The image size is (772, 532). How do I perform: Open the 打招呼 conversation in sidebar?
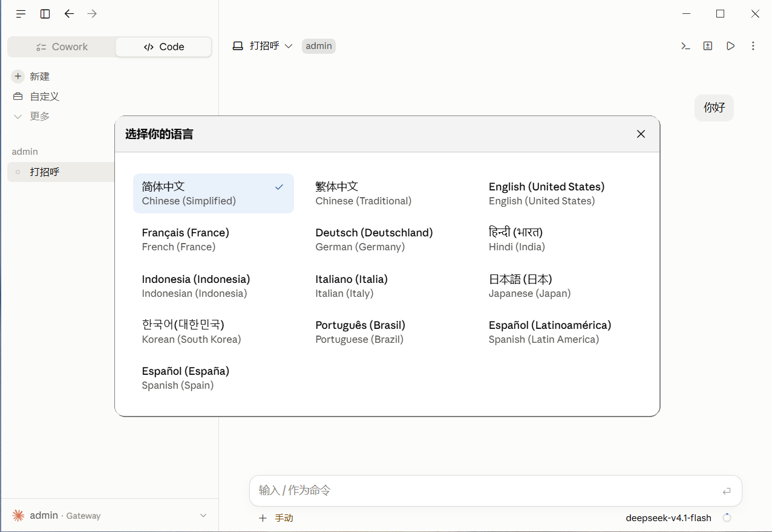[x=61, y=172]
